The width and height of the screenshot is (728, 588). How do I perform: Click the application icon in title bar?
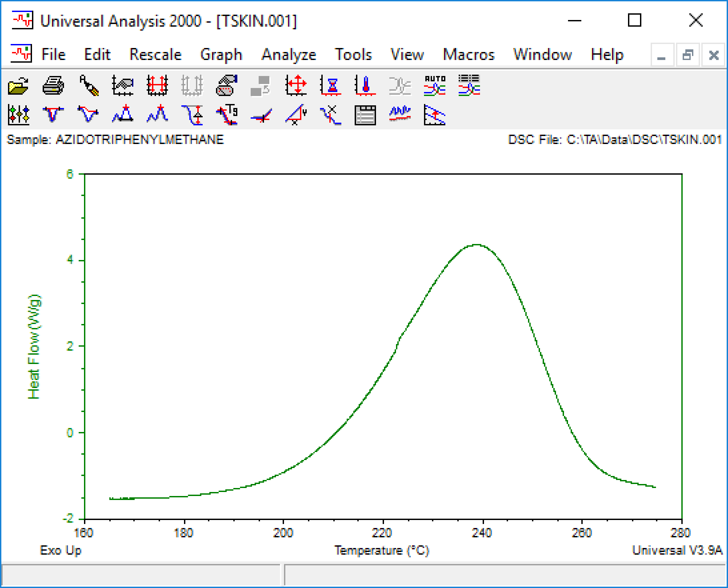[22, 20]
